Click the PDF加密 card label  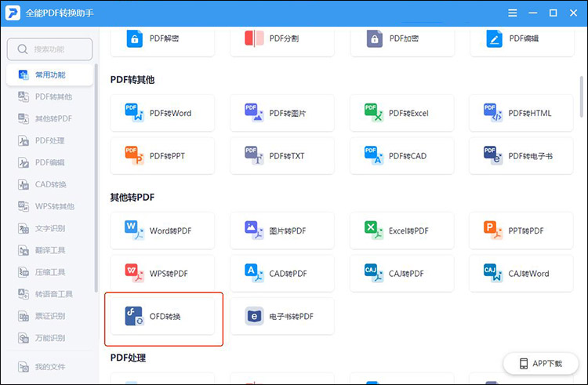[x=404, y=38]
